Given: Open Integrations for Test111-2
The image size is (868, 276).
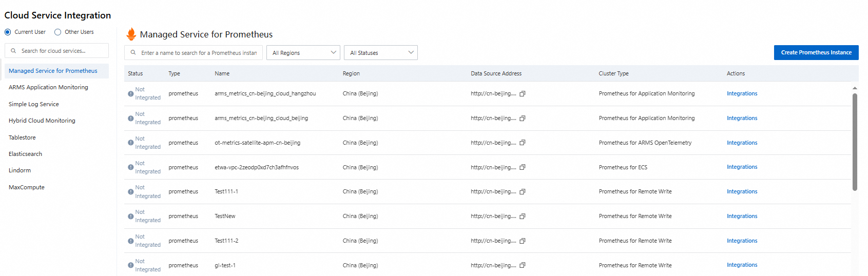Looking at the screenshot, I should 742,241.
